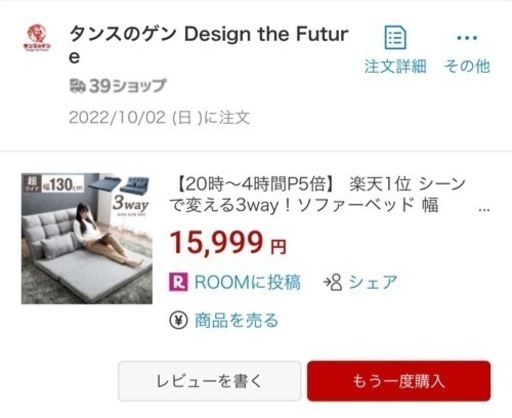Open the sofa bed product thumbnail

[x=87, y=238]
